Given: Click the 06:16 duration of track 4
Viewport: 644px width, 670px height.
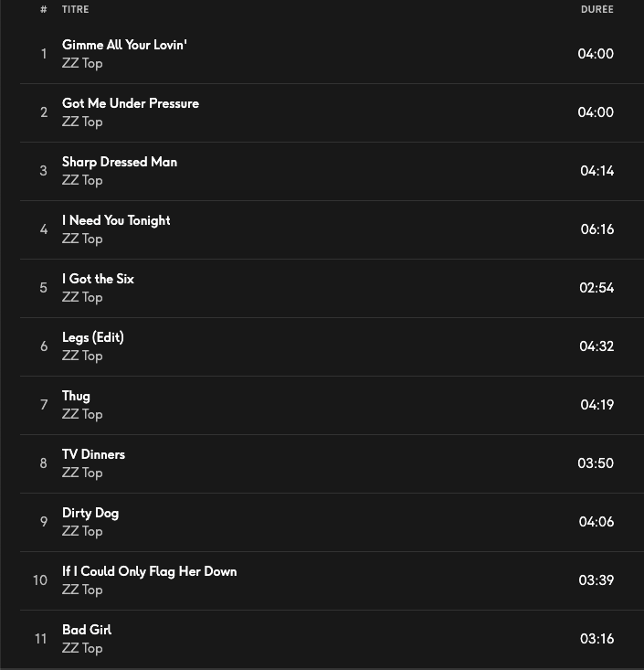Looking at the screenshot, I should point(596,229).
